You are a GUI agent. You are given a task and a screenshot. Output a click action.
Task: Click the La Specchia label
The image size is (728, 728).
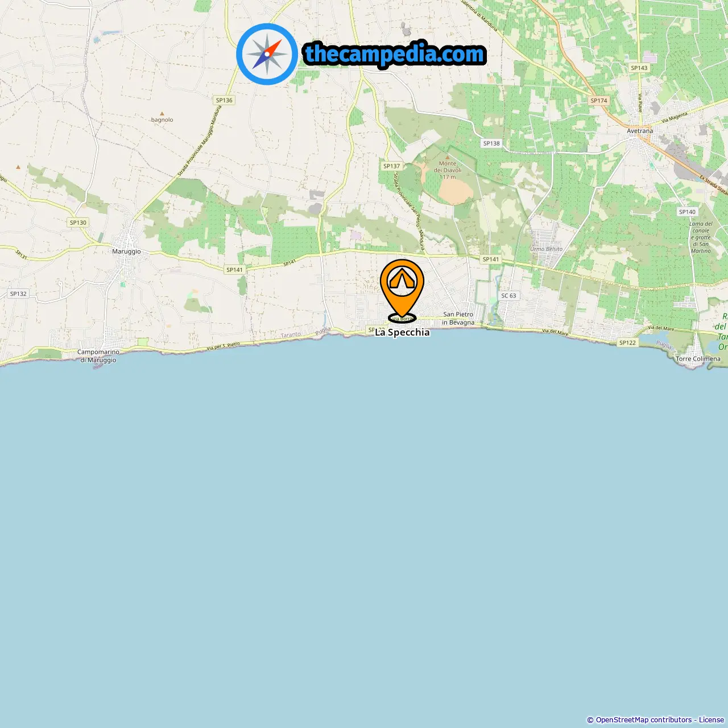(402, 332)
